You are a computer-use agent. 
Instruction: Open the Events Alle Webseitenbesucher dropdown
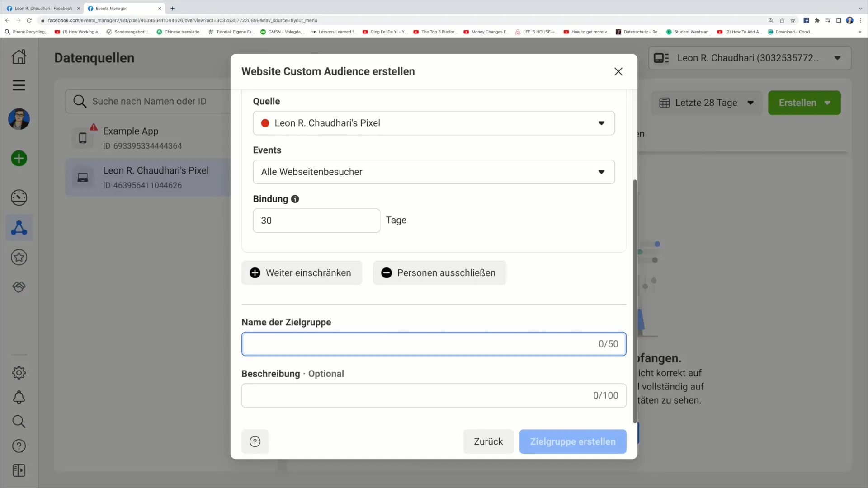(x=434, y=172)
